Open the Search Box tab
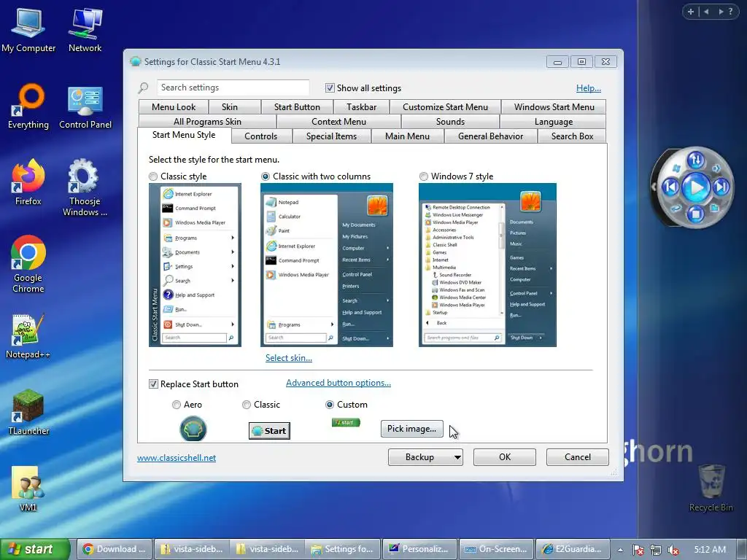The width and height of the screenshot is (747, 560). pyautogui.click(x=572, y=136)
